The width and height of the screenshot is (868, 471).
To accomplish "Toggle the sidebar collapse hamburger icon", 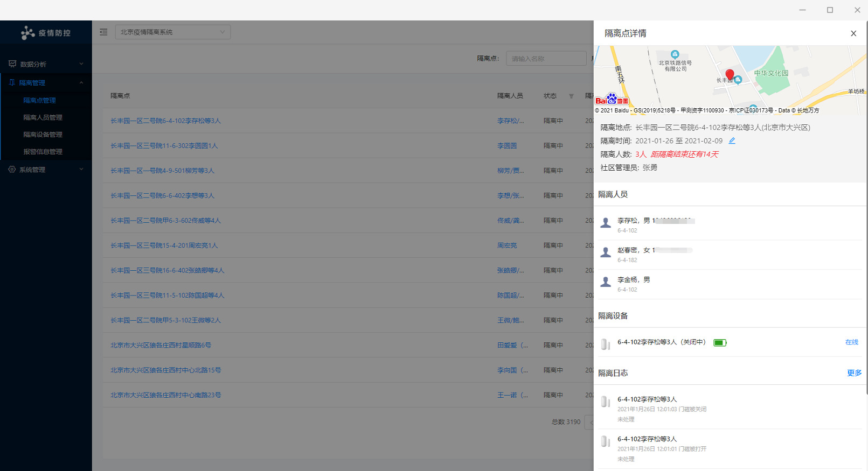I will point(103,32).
